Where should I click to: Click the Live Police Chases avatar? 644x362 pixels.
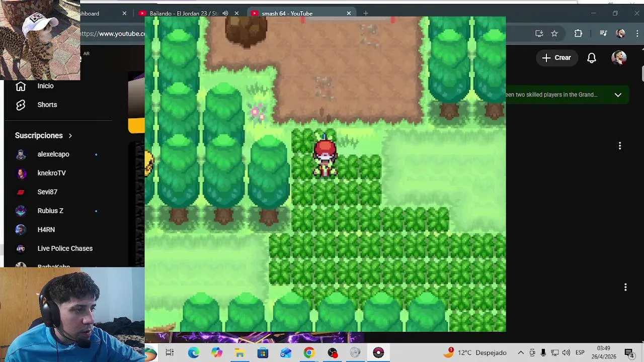pyautogui.click(x=21, y=248)
